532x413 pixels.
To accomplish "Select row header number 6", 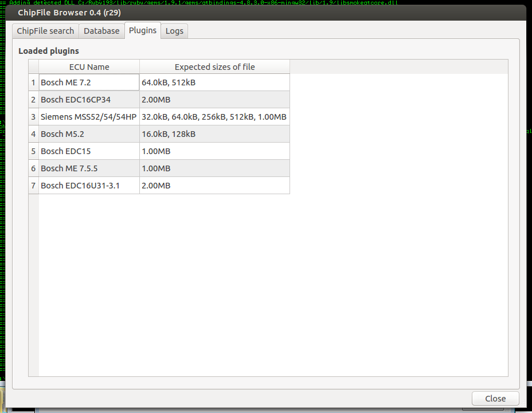I will tap(34, 168).
